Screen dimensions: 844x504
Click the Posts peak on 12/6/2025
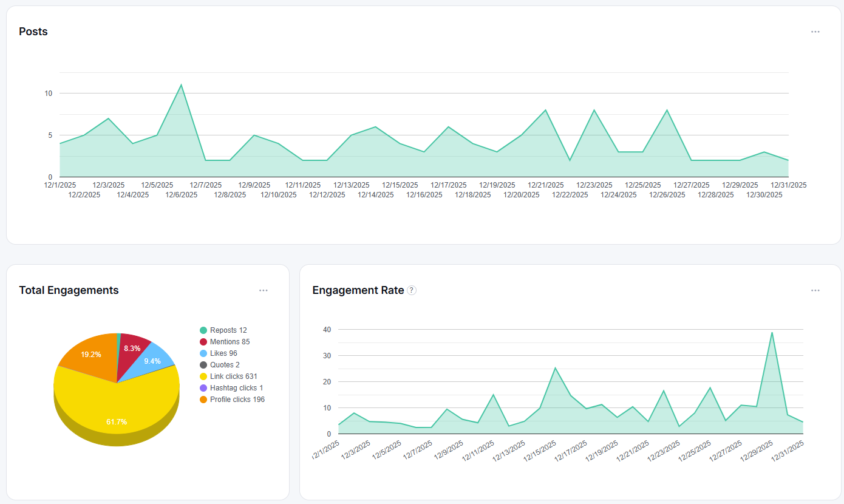coord(181,85)
